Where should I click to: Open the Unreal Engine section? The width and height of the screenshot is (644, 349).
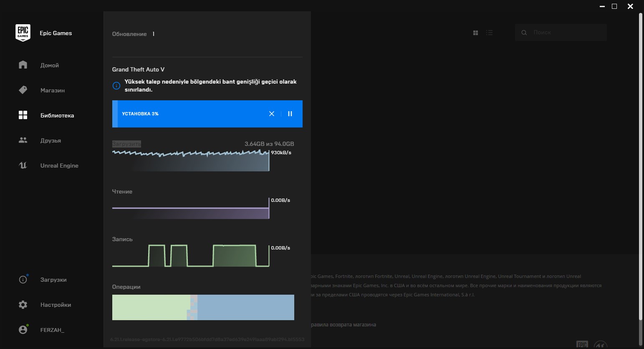point(59,166)
